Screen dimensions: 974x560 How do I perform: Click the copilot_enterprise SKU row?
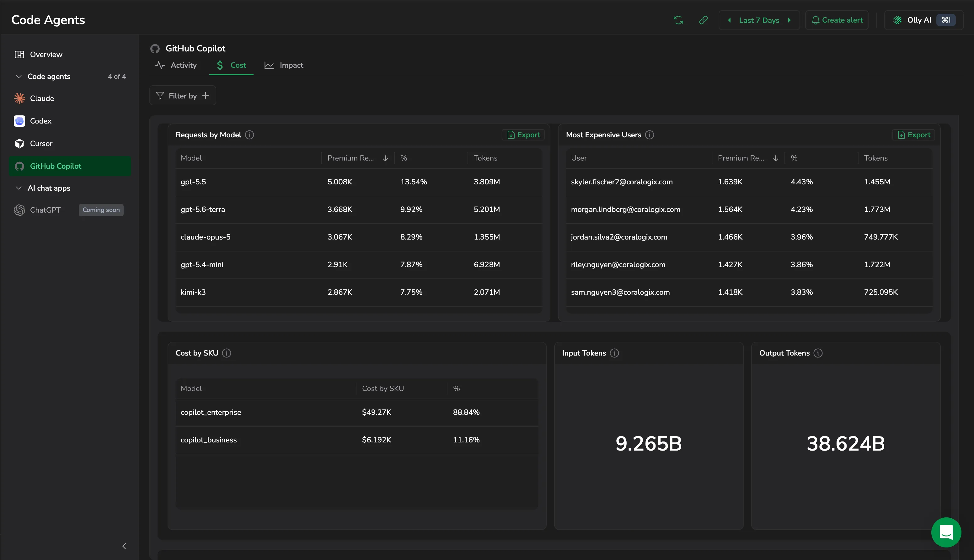tap(357, 412)
